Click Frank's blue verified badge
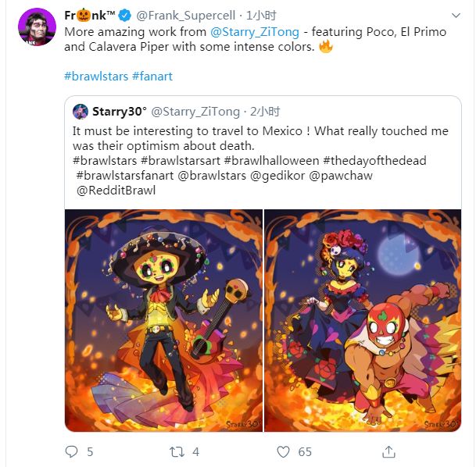The width and height of the screenshot is (476, 467). 125,16
